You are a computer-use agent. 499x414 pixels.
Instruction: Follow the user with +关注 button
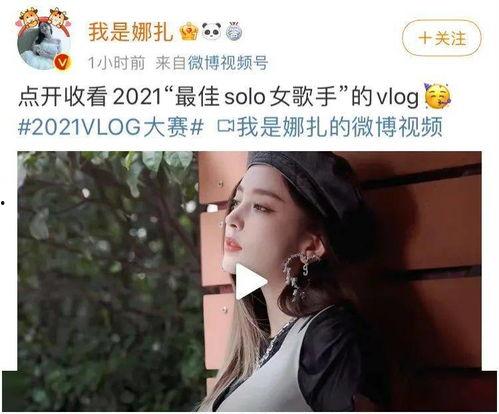(442, 38)
